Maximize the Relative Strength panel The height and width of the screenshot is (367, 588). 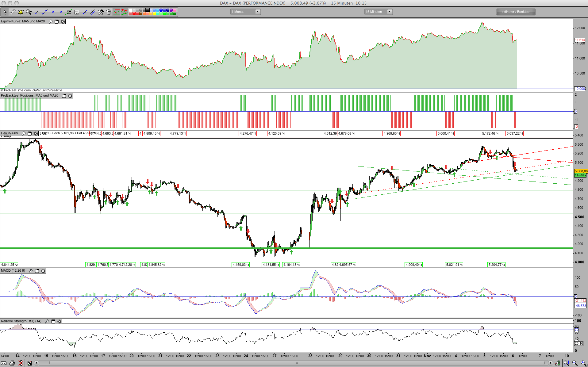point(53,321)
